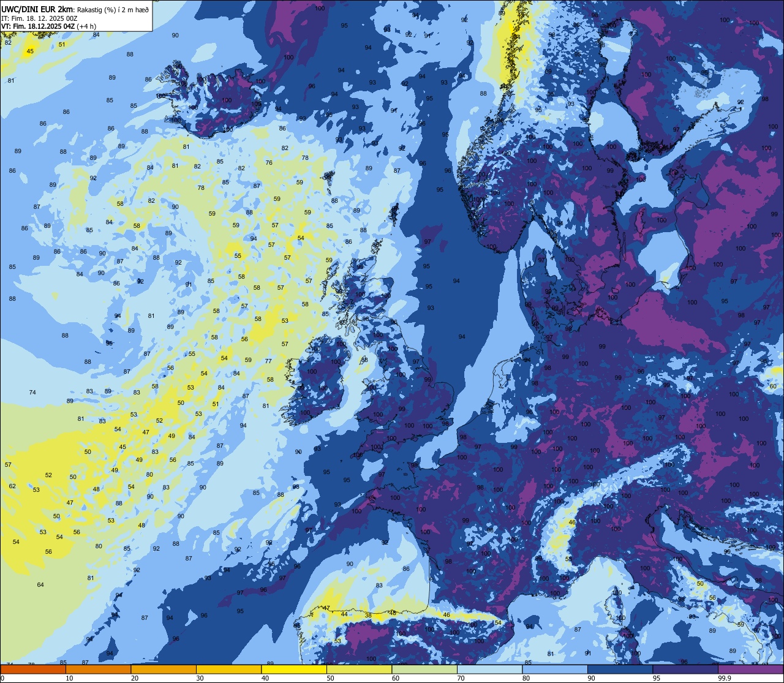Click the legend tick label "95"
The height and width of the screenshot is (683, 784).
click(657, 678)
